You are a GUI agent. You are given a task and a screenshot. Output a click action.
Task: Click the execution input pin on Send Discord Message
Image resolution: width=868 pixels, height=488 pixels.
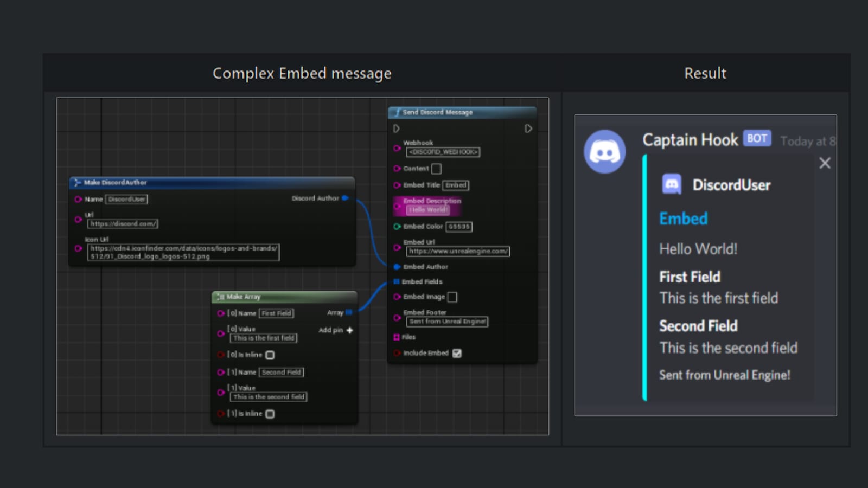point(397,129)
